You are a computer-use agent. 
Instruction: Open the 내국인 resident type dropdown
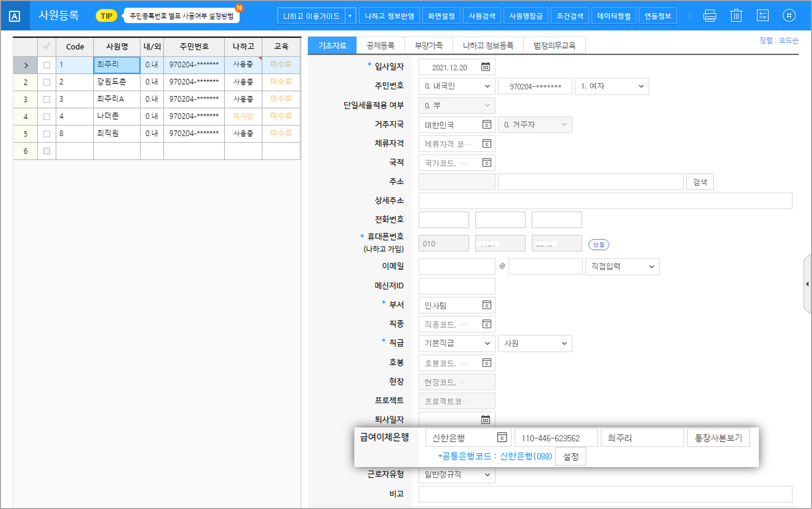(457, 86)
